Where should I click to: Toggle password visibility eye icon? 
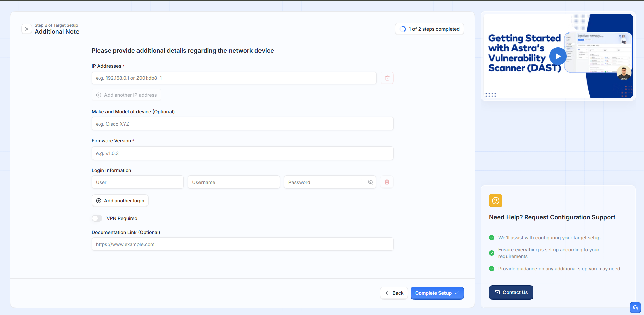[x=370, y=182]
